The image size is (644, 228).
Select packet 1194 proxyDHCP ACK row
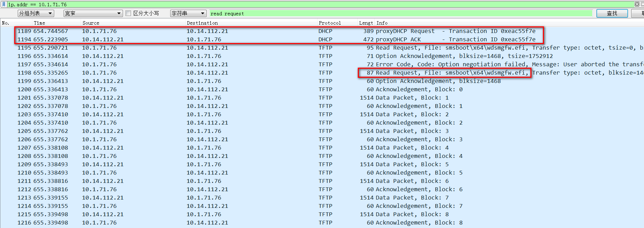coord(322,39)
